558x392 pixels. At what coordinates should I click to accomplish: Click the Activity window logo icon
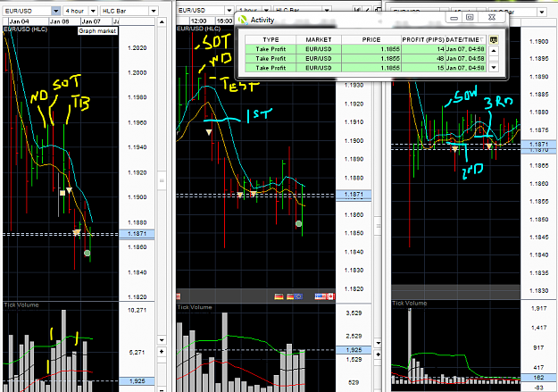[x=243, y=20]
